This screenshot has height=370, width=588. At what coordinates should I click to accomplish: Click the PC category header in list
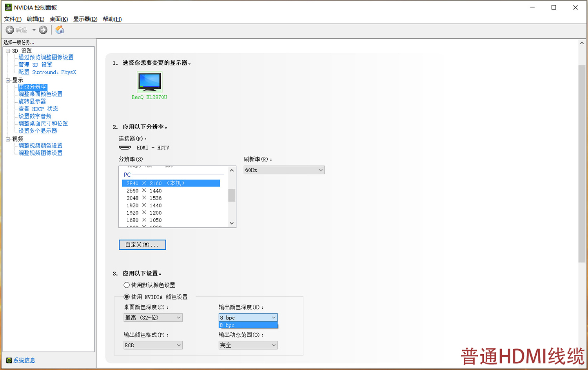point(127,175)
